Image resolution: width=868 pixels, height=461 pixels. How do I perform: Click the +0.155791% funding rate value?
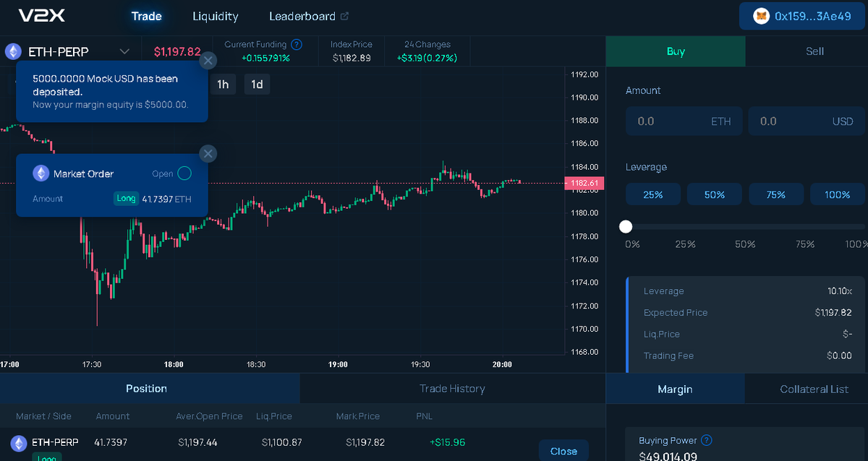(265, 58)
